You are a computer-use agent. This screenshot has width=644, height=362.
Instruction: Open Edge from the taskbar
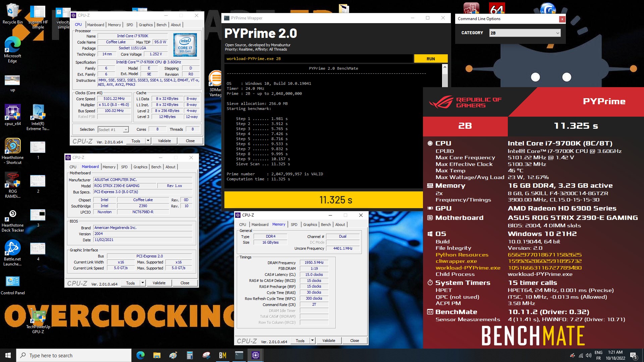click(140, 355)
